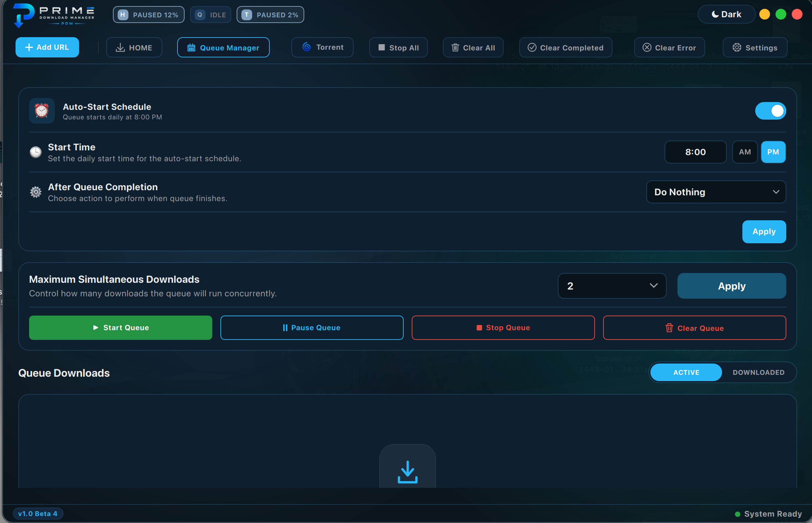Click the H paused 12% status badge
The width and height of the screenshot is (812, 523).
[x=148, y=15]
